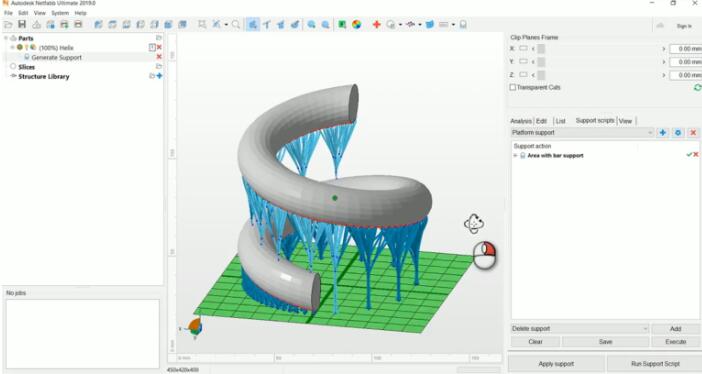Remove Generate Support with its red X
The height and width of the screenshot is (374, 702).
coord(159,57)
